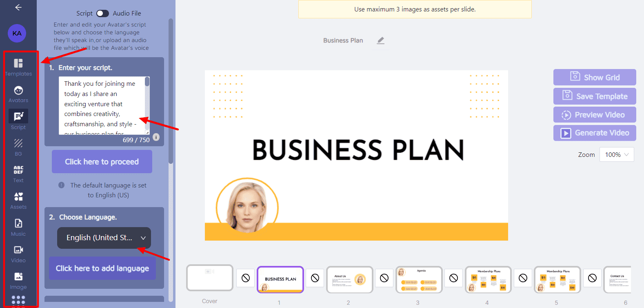Click the Generate Video button
This screenshot has height=308, width=644.
pos(595,133)
